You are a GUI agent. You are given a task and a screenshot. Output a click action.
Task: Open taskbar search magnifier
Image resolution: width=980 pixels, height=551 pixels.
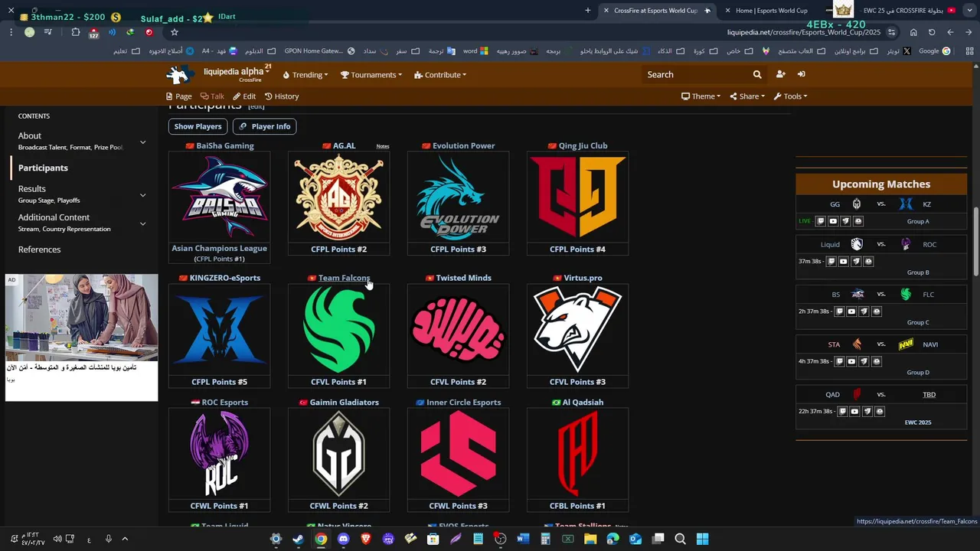tap(680, 539)
